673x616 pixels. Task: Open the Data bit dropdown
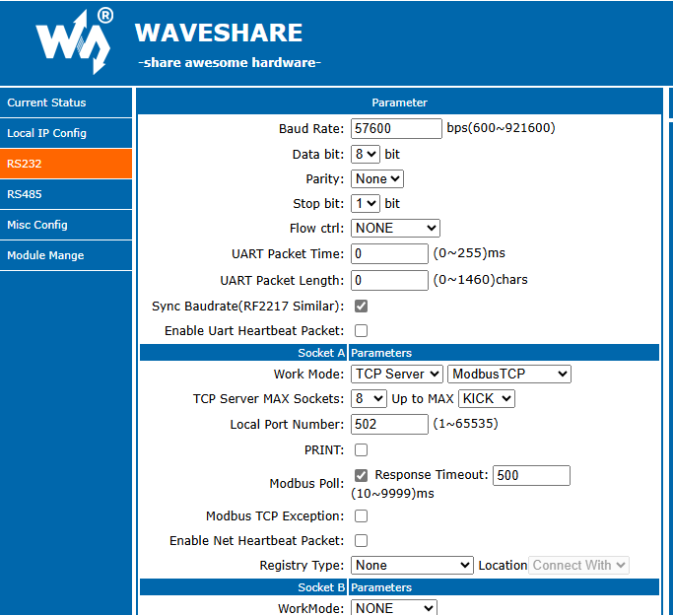(365, 155)
